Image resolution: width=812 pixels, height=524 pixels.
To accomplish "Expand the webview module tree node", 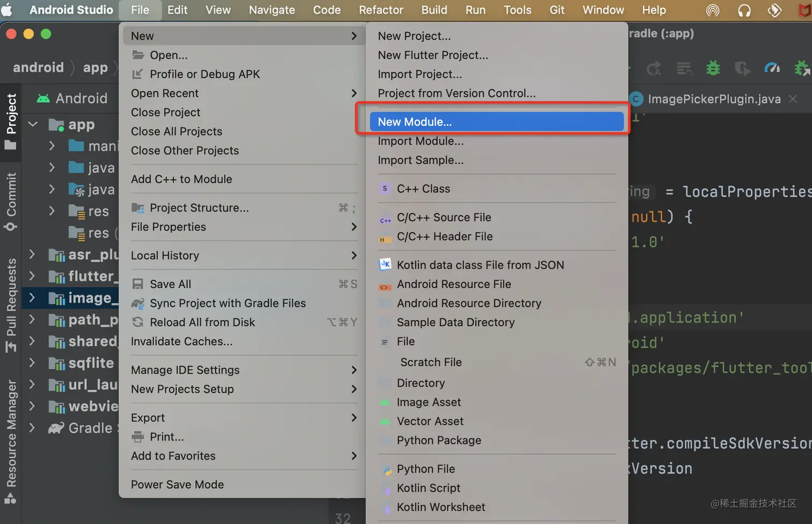I will coord(32,406).
